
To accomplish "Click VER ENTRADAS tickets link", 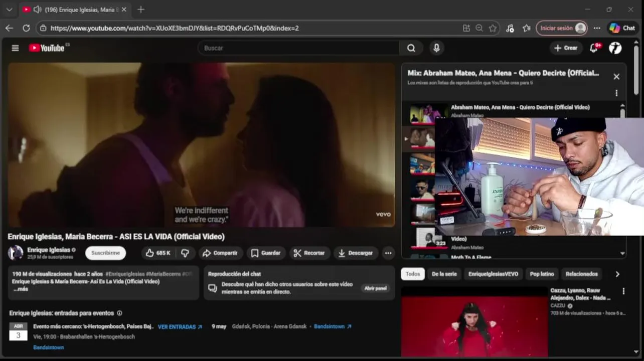I will (180, 327).
